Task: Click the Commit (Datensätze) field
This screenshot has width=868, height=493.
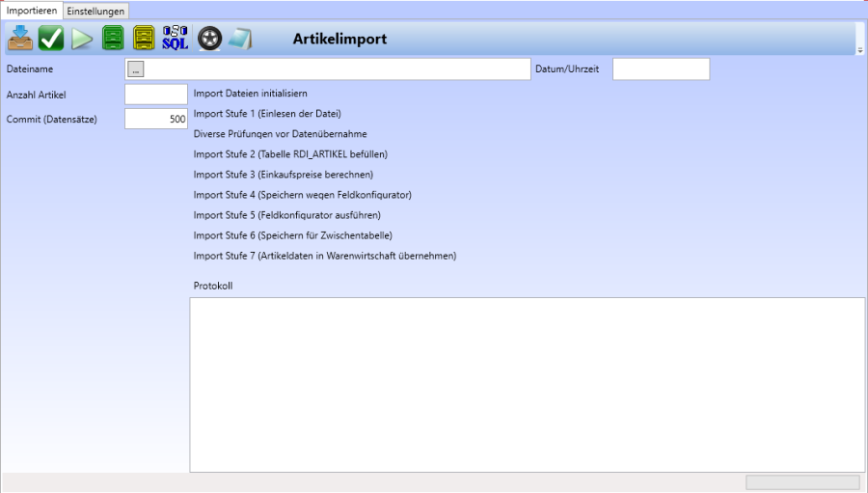Action: (156, 119)
